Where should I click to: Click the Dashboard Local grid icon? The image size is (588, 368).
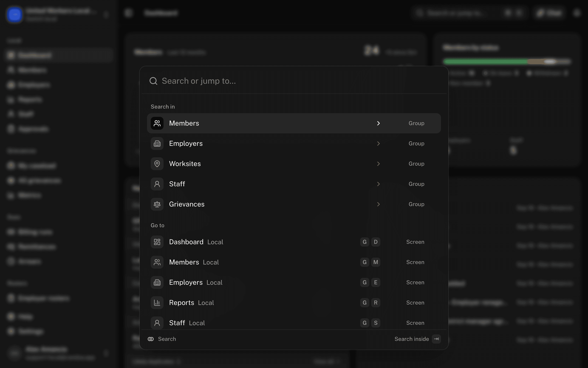pos(157,242)
